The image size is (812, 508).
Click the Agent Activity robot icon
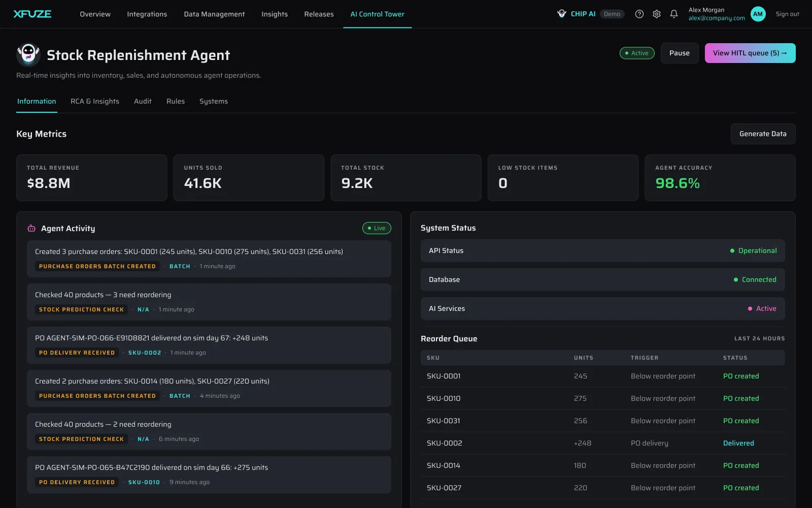(31, 228)
